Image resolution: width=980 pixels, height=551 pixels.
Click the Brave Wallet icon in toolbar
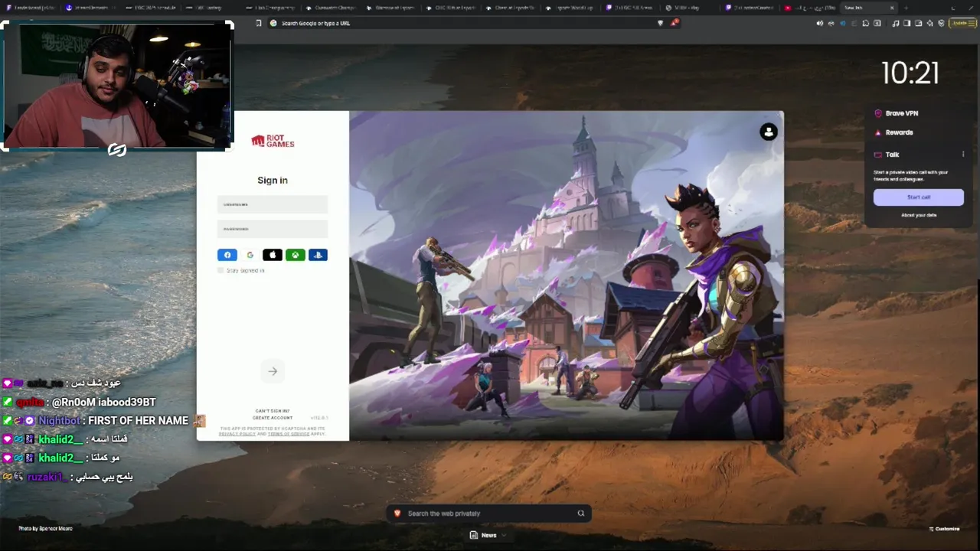pos(918,23)
